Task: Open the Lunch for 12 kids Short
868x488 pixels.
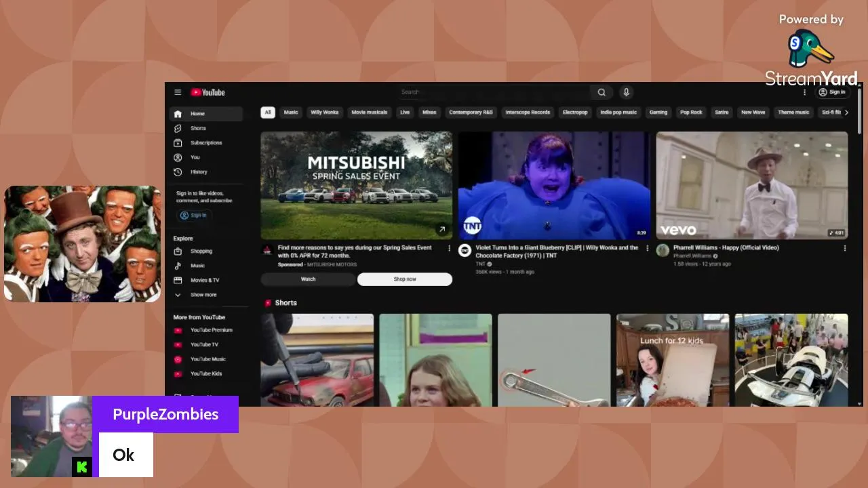Action: tap(673, 360)
